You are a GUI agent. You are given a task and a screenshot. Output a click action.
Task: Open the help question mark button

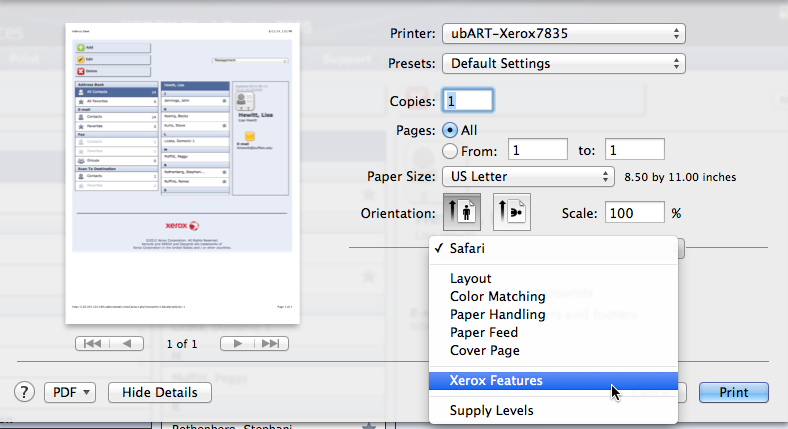25,392
